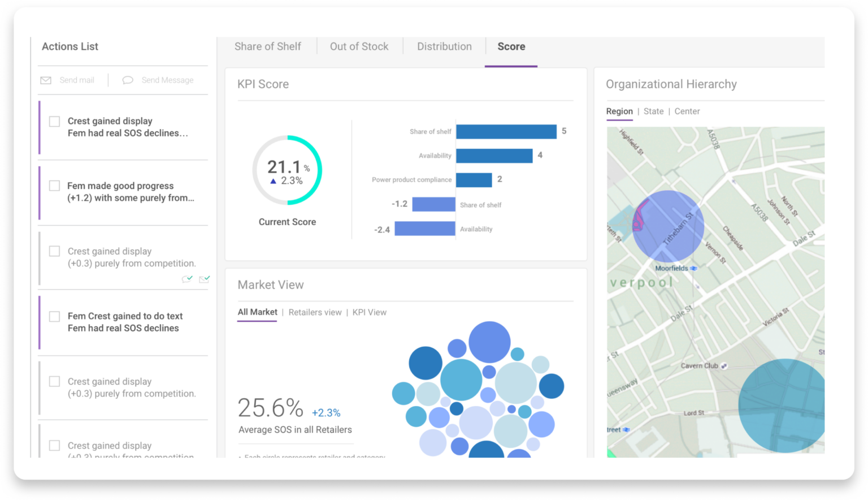Show the Retailers view in Market View
Viewport: 868px width, 500px height.
(315, 312)
